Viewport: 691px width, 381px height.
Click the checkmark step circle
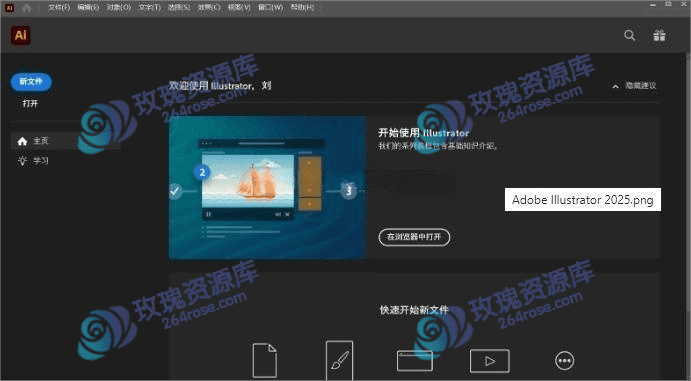tap(175, 191)
